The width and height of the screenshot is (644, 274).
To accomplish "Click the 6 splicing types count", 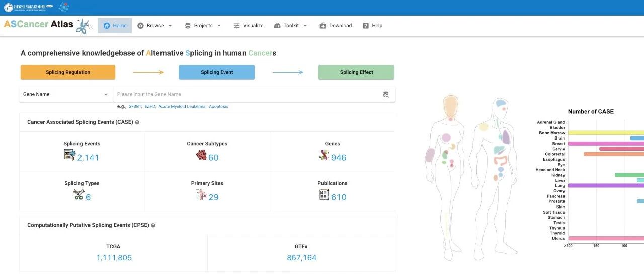I will [88, 197].
